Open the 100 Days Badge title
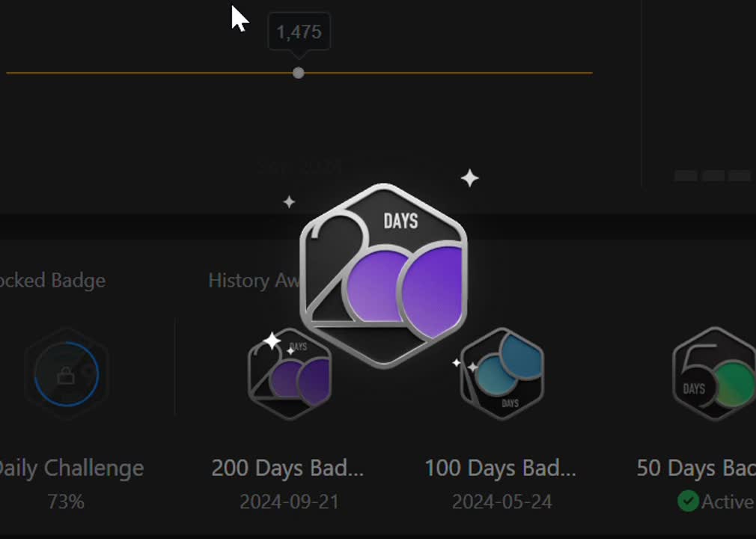 501,468
